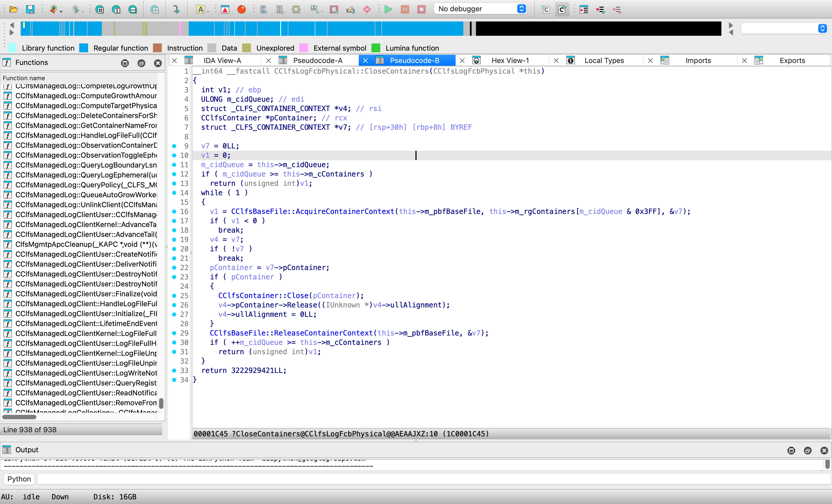832x504 pixels.
Task: Toggle the breakpoint dot on line 25
Action: [x=174, y=296]
